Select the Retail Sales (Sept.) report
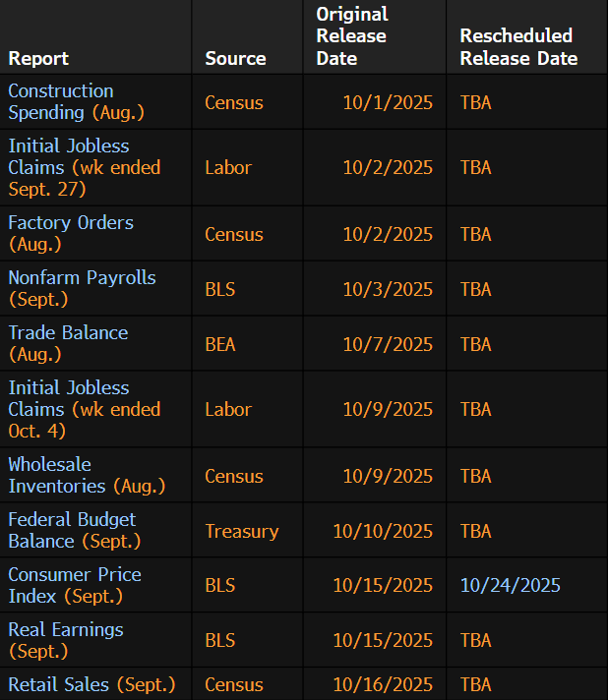The width and height of the screenshot is (608, 700). [91, 684]
